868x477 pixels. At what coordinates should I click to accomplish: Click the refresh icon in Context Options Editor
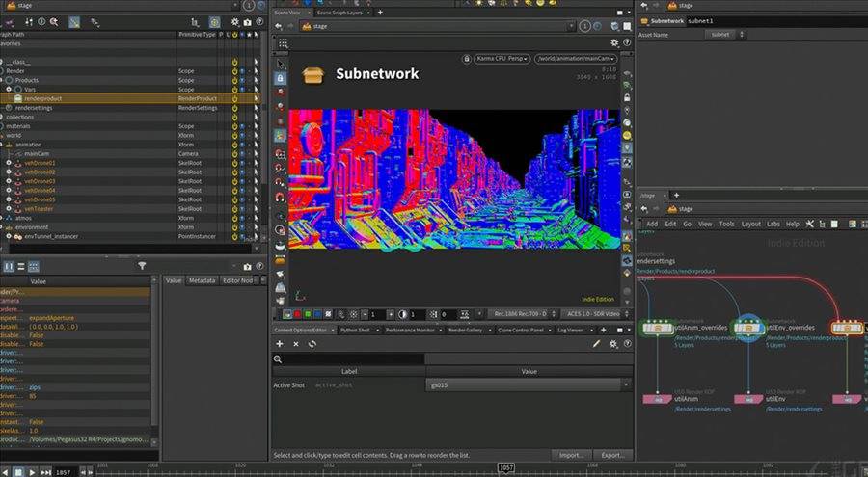[312, 343]
